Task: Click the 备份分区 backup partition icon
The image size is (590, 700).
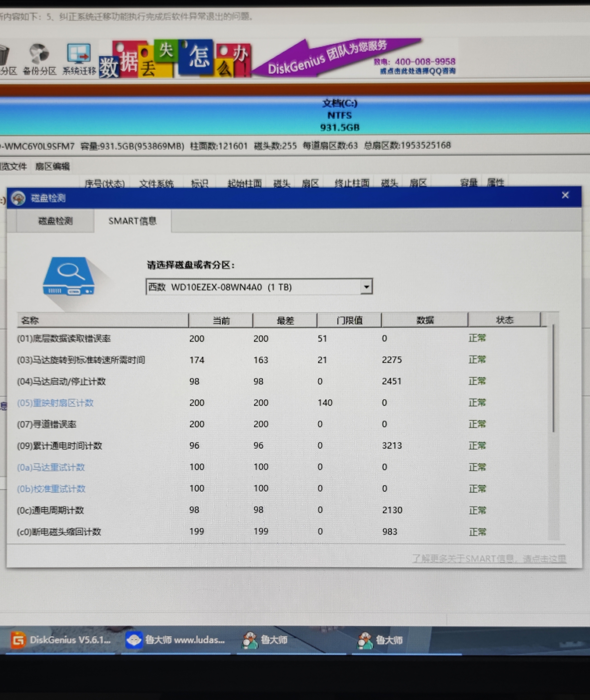Action: tap(39, 59)
